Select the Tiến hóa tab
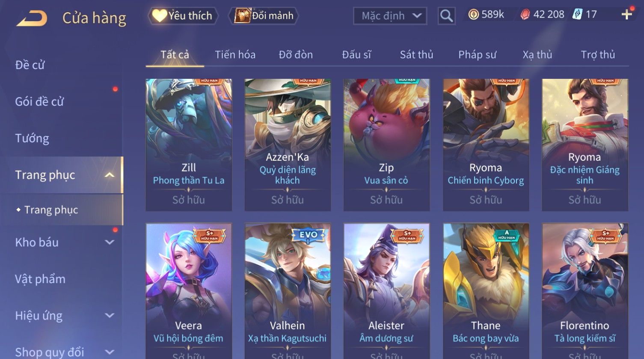Image resolution: width=644 pixels, height=359 pixels. pyautogui.click(x=235, y=55)
